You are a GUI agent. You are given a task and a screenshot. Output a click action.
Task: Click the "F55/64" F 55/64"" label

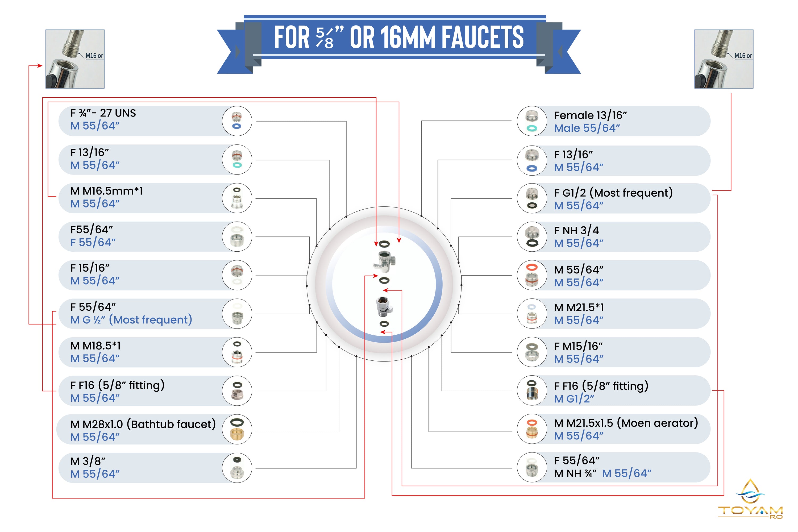[x=93, y=236]
